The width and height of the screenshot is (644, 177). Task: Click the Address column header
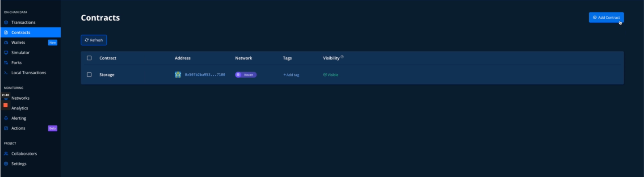pos(182,58)
